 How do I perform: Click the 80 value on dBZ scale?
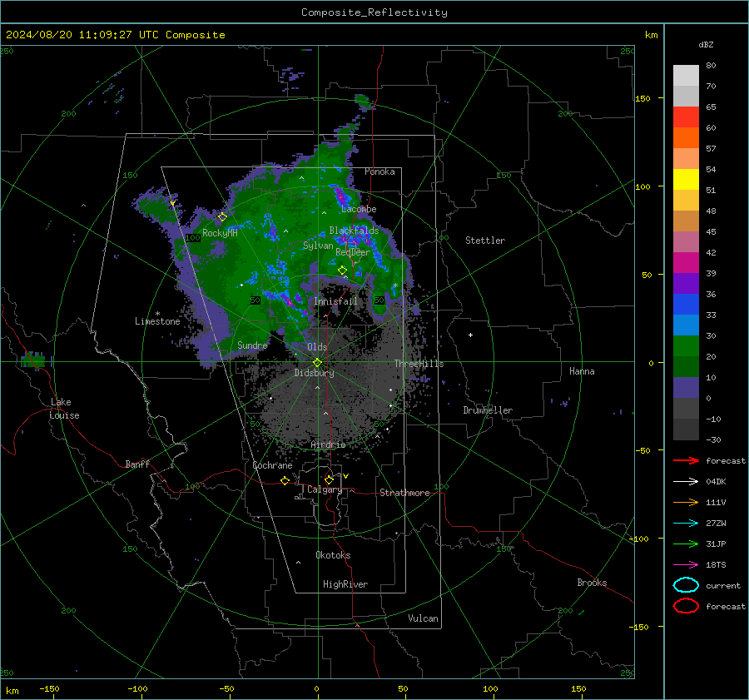[x=711, y=66]
